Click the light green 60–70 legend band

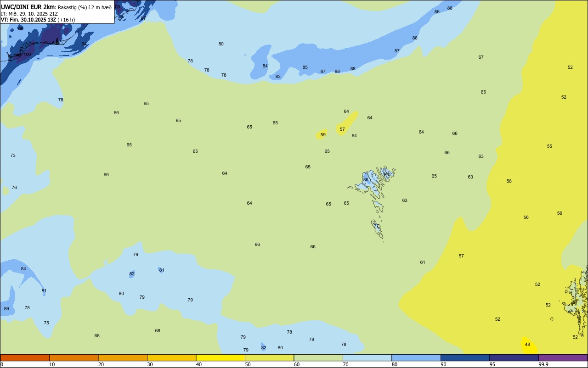(x=318, y=357)
